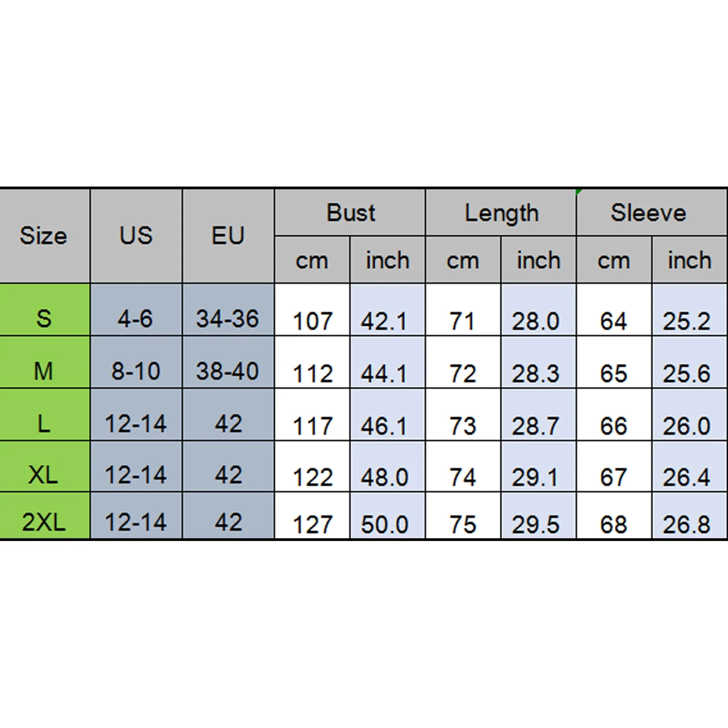The image size is (728, 728).
Task: Click the Sleeve header cell
Action: [651, 212]
